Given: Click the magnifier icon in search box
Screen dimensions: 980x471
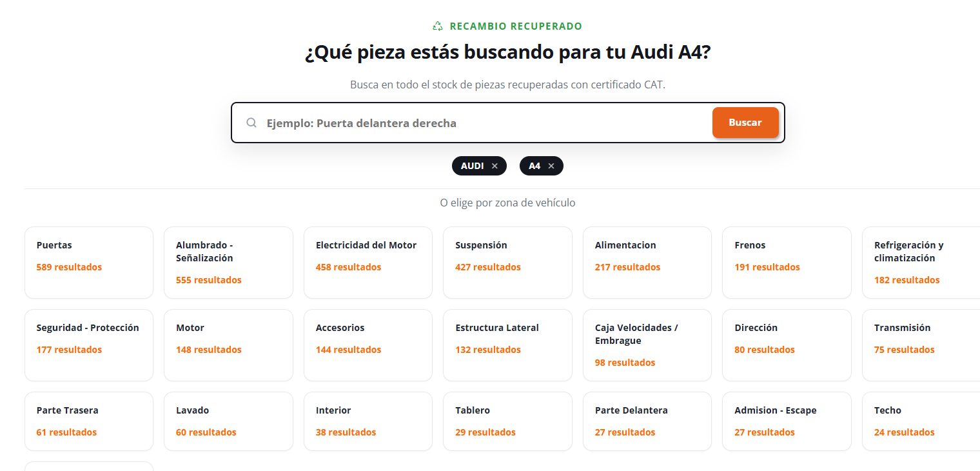Looking at the screenshot, I should [x=251, y=123].
